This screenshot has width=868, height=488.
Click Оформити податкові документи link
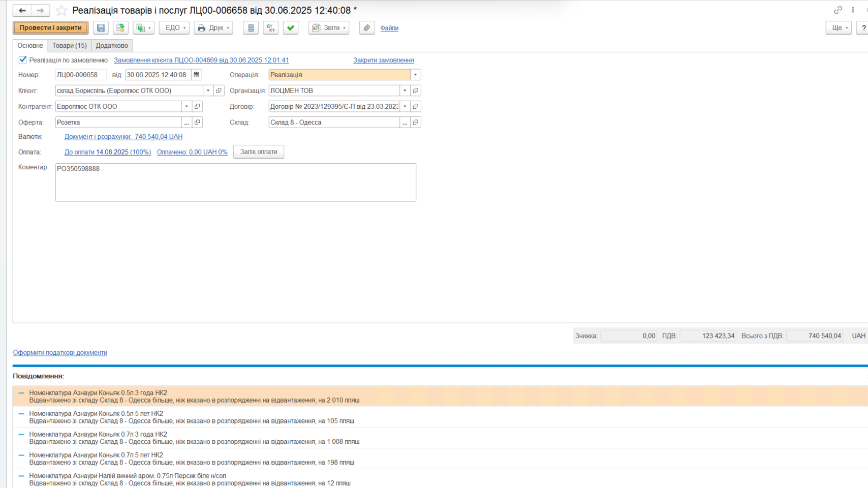[x=60, y=353]
